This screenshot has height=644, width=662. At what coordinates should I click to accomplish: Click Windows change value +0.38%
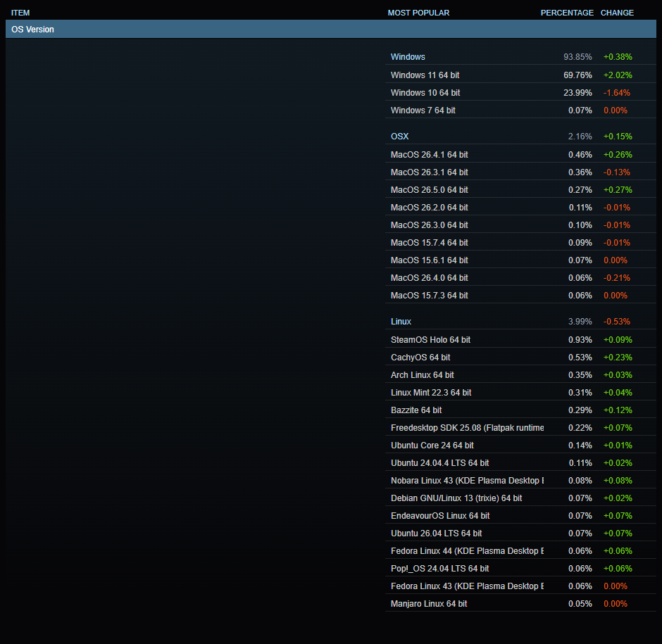[617, 56]
